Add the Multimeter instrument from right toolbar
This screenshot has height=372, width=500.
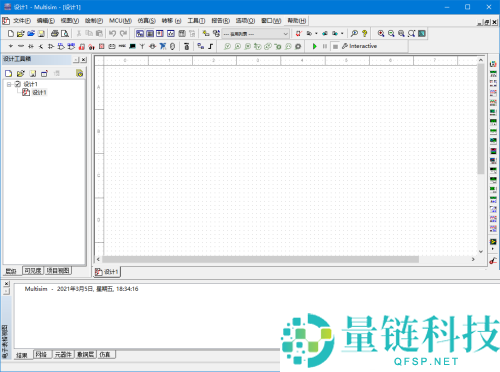click(493, 64)
